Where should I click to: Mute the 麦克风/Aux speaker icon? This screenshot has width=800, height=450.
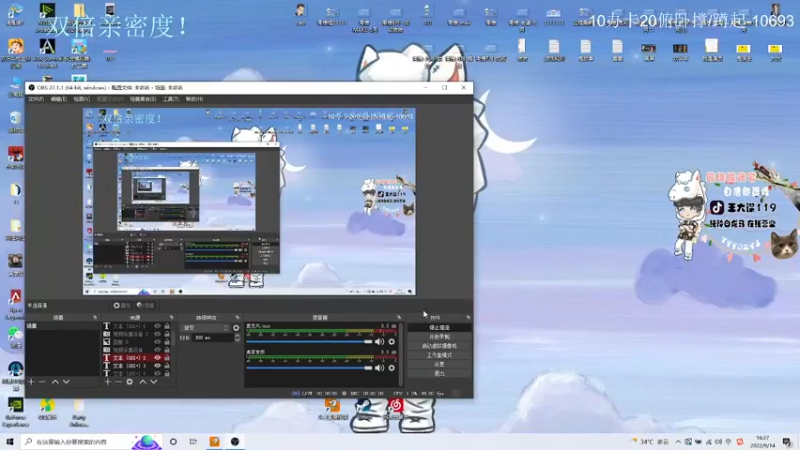379,341
